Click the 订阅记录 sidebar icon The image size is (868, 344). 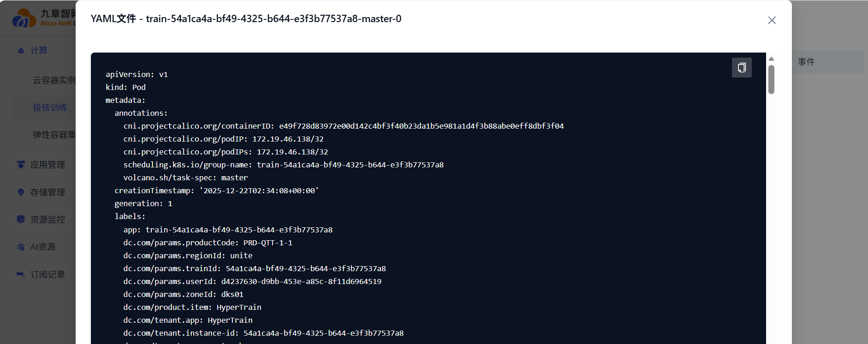[x=21, y=274]
